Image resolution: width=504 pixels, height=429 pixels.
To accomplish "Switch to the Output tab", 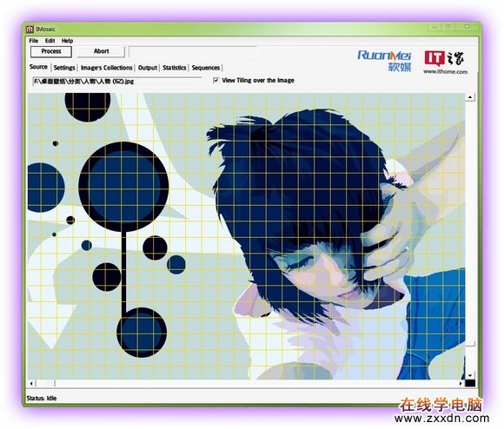I will [148, 68].
